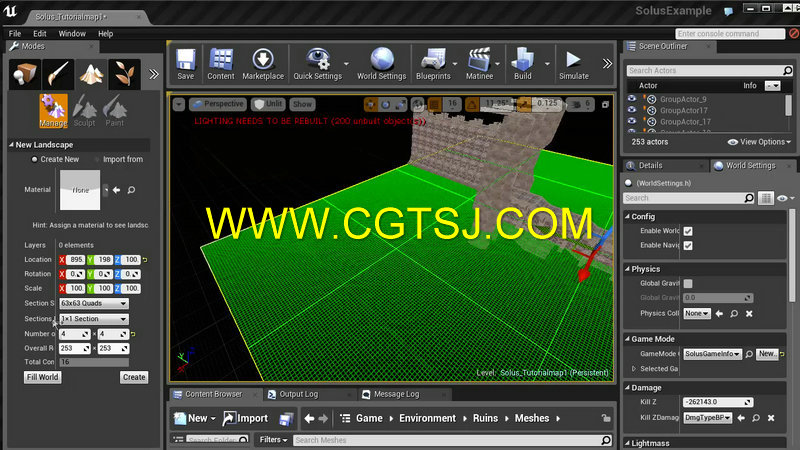Open the Material picker dropdown arrow

(106, 190)
